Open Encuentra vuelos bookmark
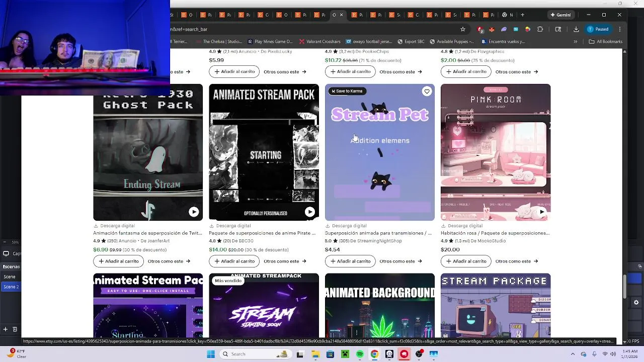Image resolution: width=644 pixels, height=362 pixels. click(x=503, y=42)
